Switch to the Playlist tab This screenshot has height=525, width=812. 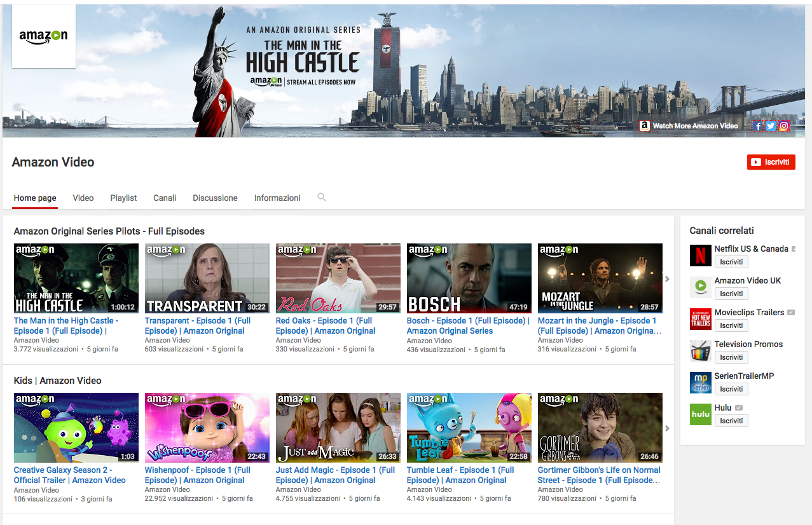pos(123,198)
